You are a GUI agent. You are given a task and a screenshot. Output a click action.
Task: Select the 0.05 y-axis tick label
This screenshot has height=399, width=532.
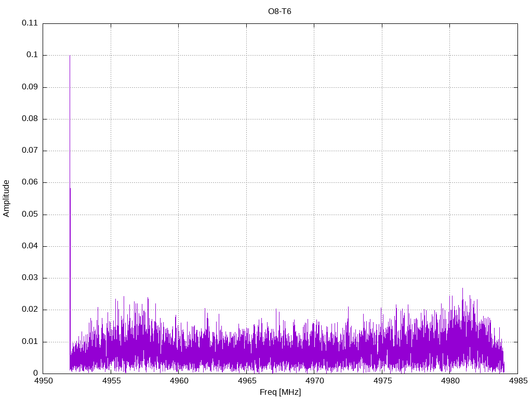pos(30,215)
